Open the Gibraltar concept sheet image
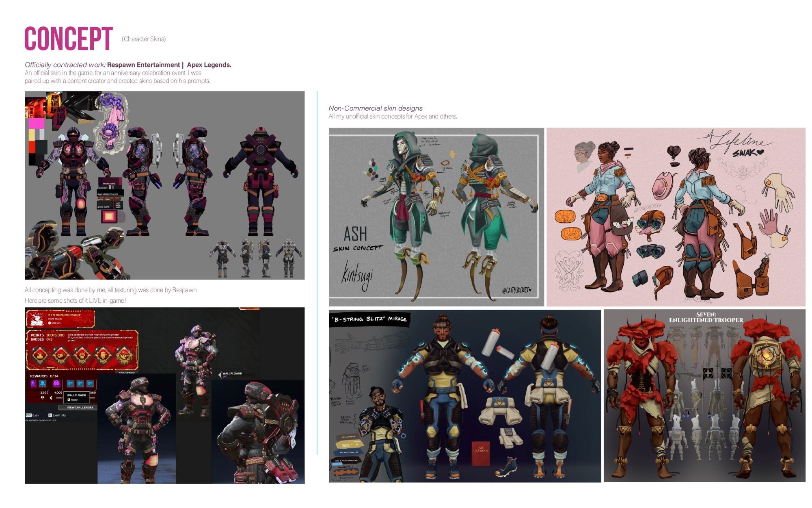The image size is (812, 508). coord(165,185)
